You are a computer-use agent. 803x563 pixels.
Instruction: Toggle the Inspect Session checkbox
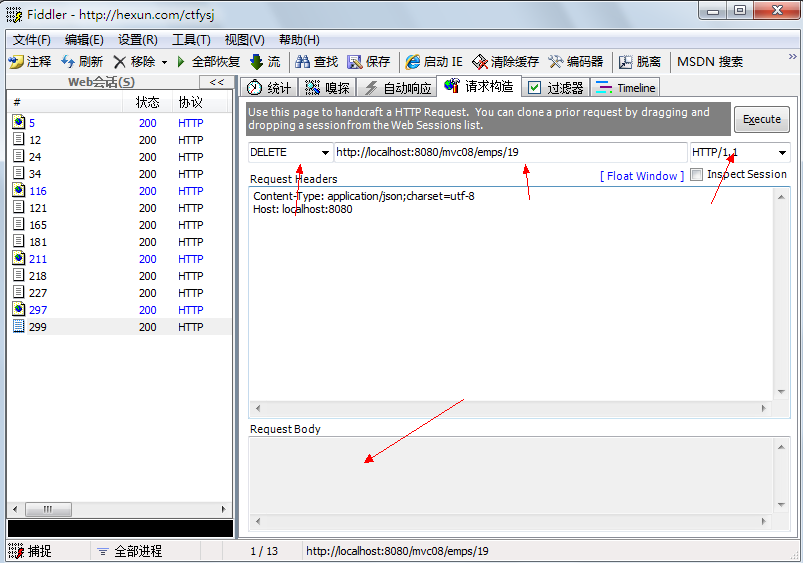coord(696,175)
